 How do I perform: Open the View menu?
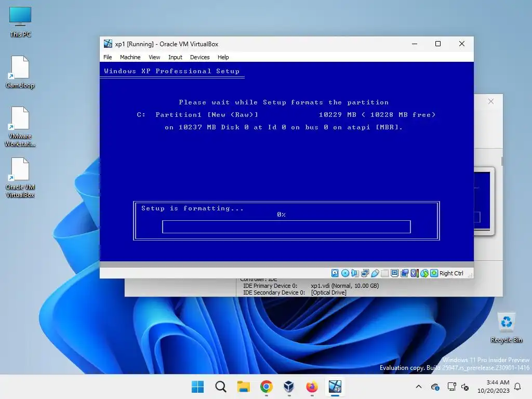click(154, 57)
